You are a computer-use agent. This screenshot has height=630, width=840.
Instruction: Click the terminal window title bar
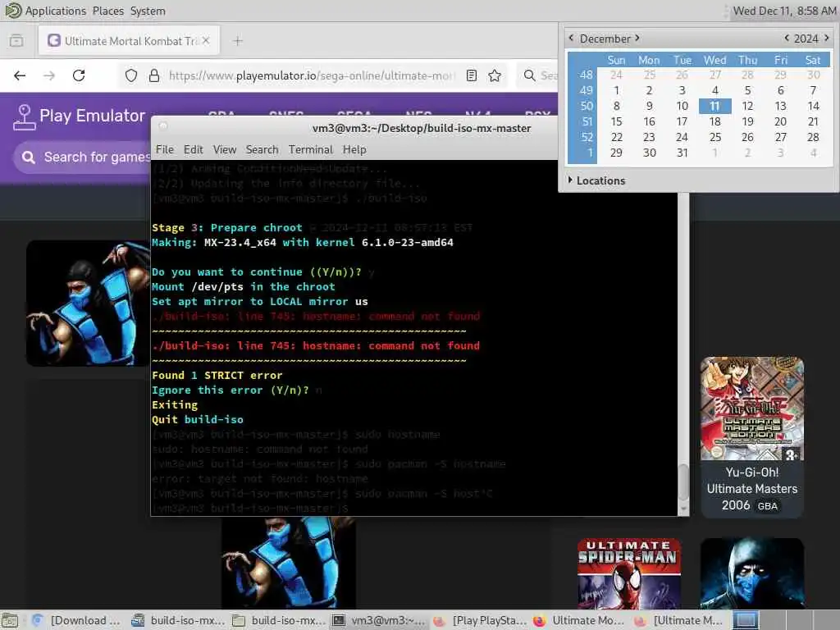421,128
